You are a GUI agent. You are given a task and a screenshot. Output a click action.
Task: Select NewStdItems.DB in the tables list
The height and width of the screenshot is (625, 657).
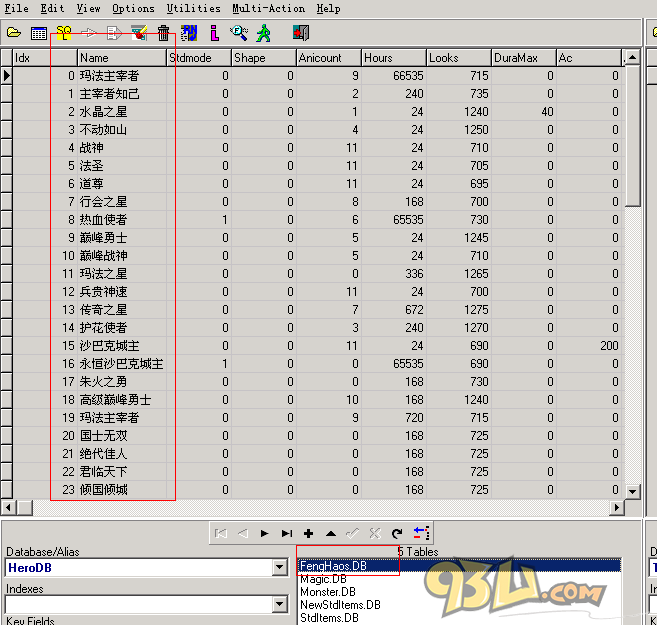(x=459, y=605)
